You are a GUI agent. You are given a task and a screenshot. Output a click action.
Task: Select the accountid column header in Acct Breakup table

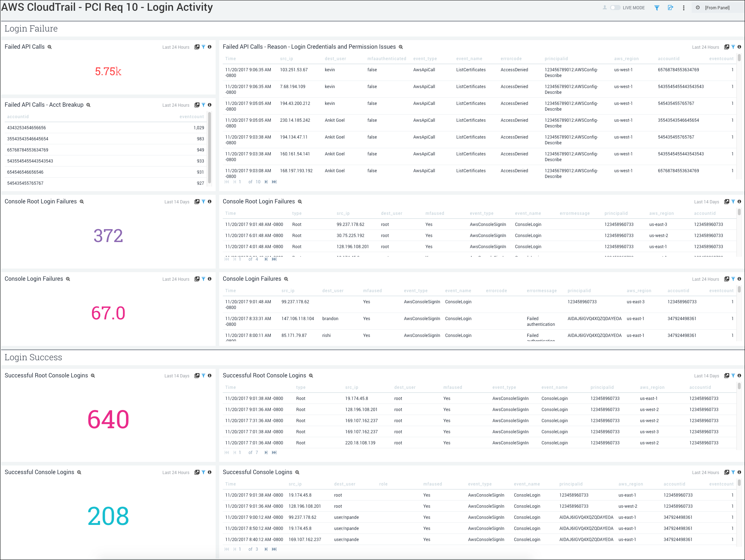click(18, 117)
